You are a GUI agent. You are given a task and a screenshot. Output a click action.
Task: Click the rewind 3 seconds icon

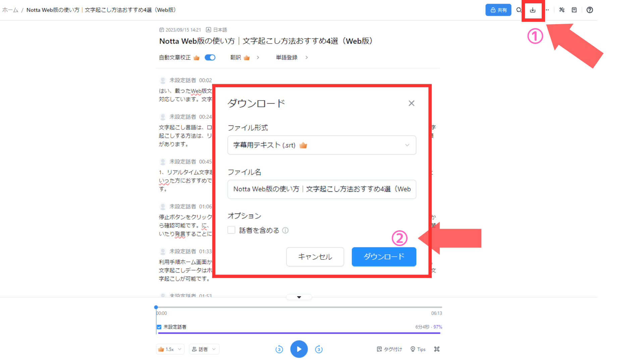click(x=279, y=349)
